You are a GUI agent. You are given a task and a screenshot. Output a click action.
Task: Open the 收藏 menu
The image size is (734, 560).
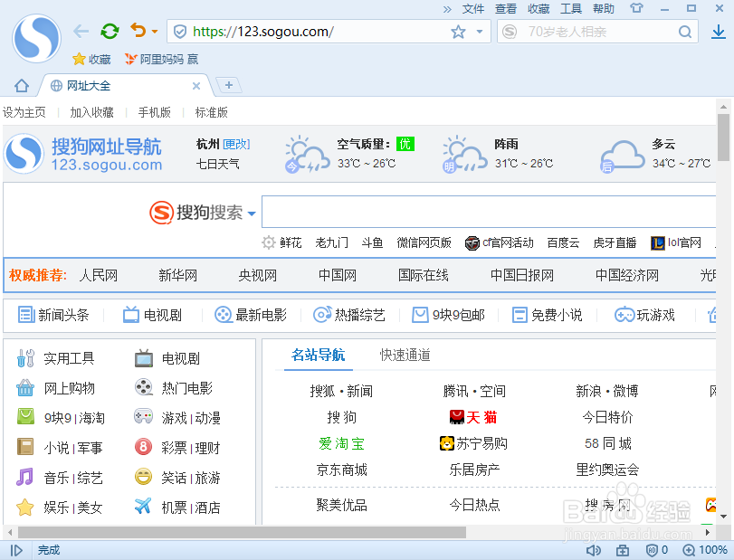click(x=539, y=8)
